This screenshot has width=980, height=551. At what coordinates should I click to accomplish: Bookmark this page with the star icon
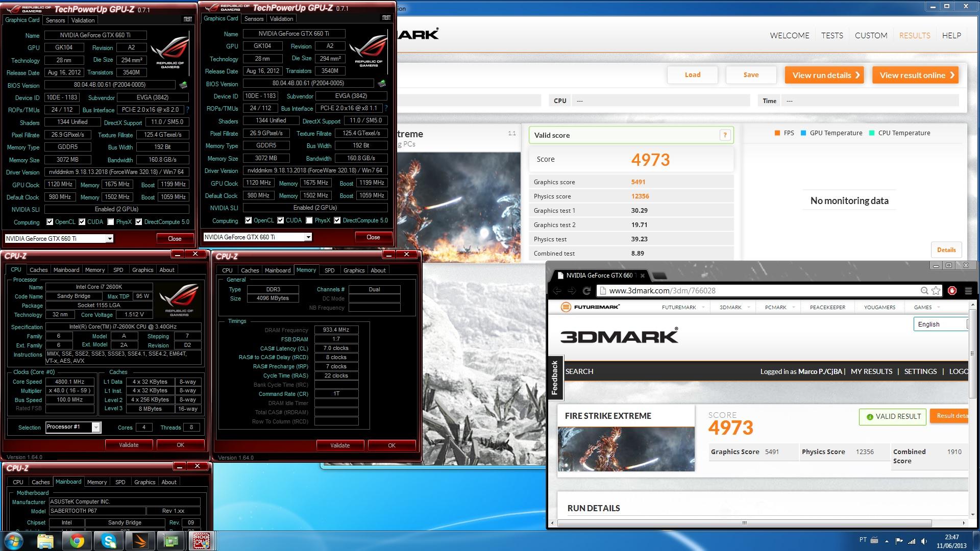936,291
